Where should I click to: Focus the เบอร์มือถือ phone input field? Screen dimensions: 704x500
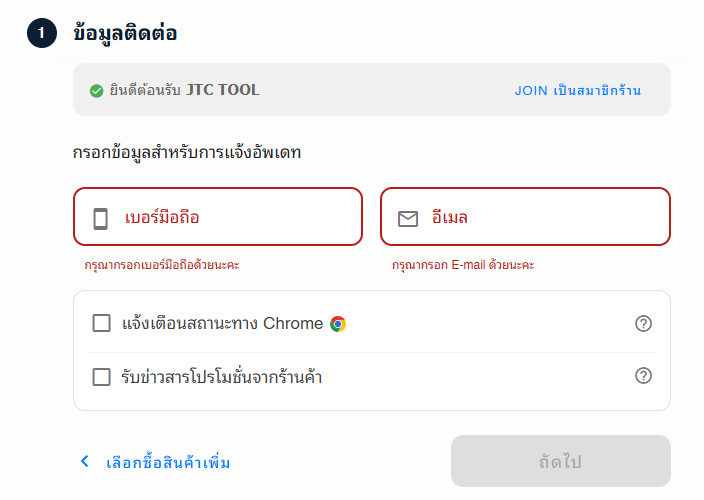[x=218, y=217]
